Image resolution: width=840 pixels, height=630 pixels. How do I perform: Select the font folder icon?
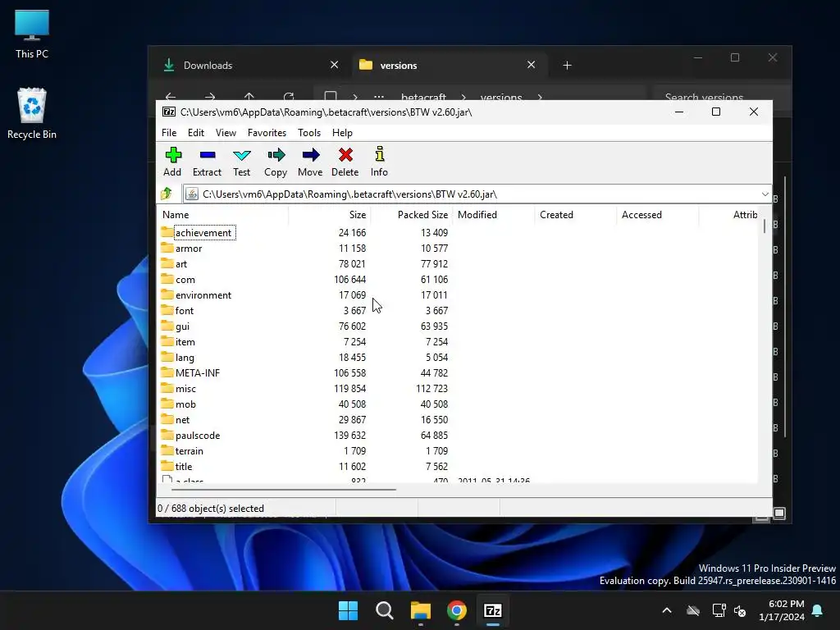point(167,309)
